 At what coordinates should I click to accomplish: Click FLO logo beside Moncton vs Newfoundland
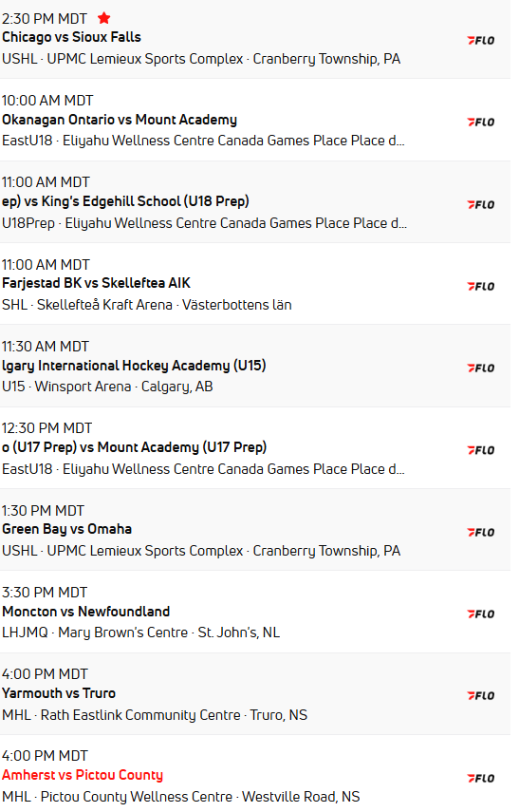pyautogui.click(x=481, y=614)
